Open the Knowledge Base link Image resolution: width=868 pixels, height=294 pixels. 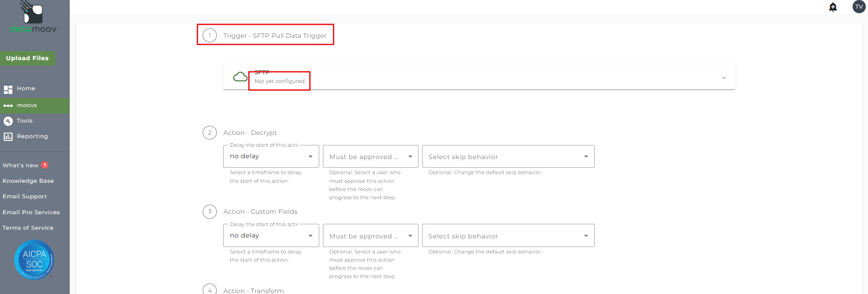pos(28,181)
